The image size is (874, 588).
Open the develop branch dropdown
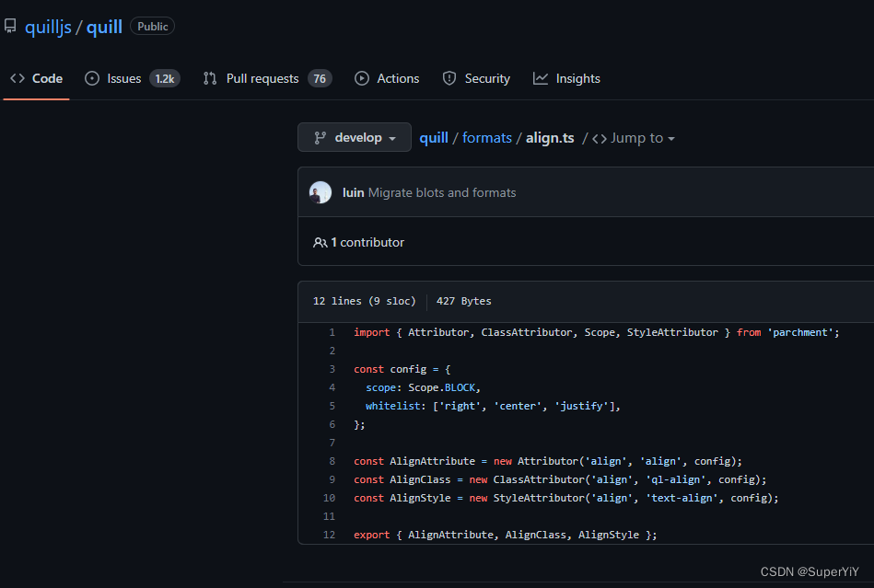[355, 137]
